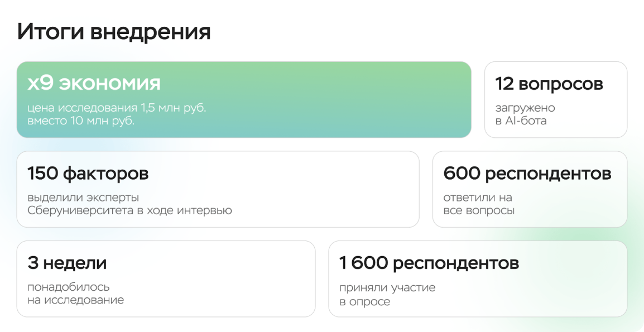Select the green "x9 экономия" card
This screenshot has height=332, width=644.
click(244, 99)
